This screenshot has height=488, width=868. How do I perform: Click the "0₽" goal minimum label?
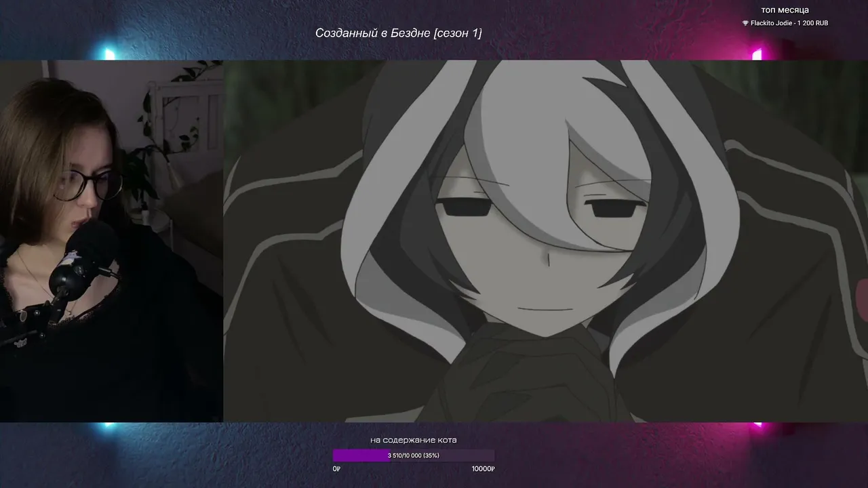336,469
